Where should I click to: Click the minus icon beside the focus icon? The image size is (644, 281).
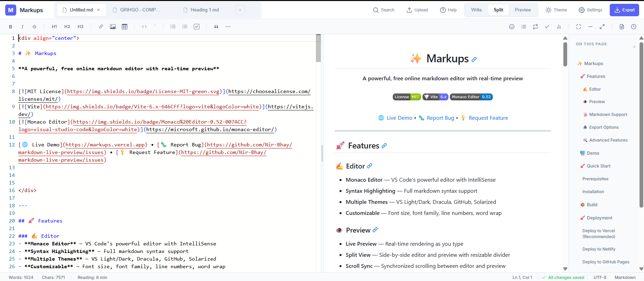tap(590, 27)
